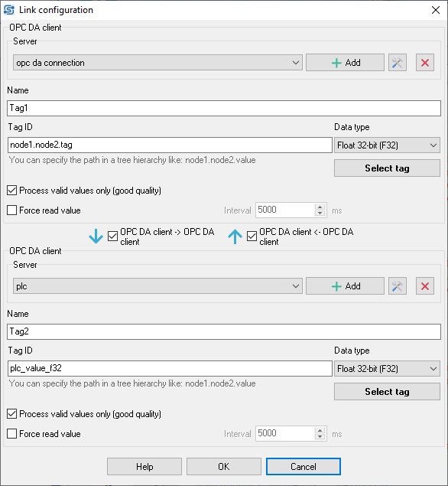This screenshot has width=448, height=486.
Task: Edit Tag ID field node1.node2.tag
Action: [x=170, y=145]
